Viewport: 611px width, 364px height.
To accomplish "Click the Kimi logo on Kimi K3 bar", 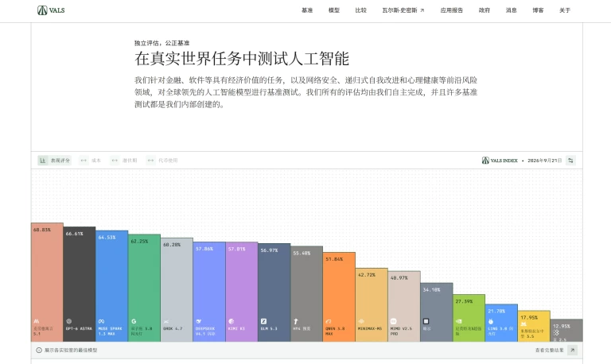I will coord(231,322).
